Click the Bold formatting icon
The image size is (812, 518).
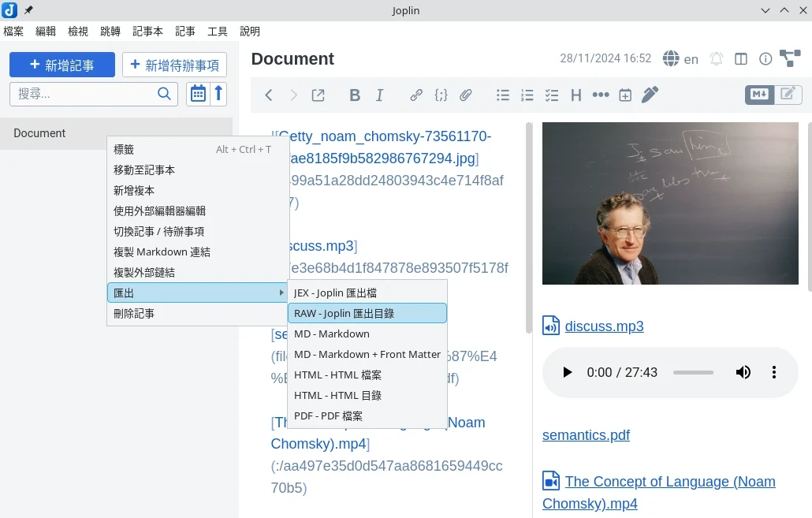(355, 95)
